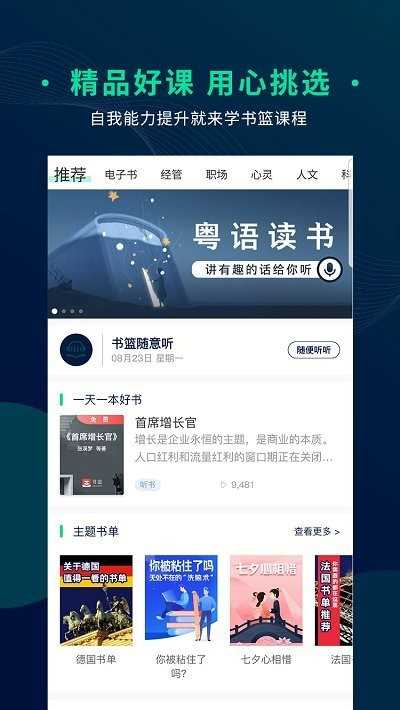Switch to the 电子书 tab
Screen dimensions: 400x710
(x=120, y=175)
